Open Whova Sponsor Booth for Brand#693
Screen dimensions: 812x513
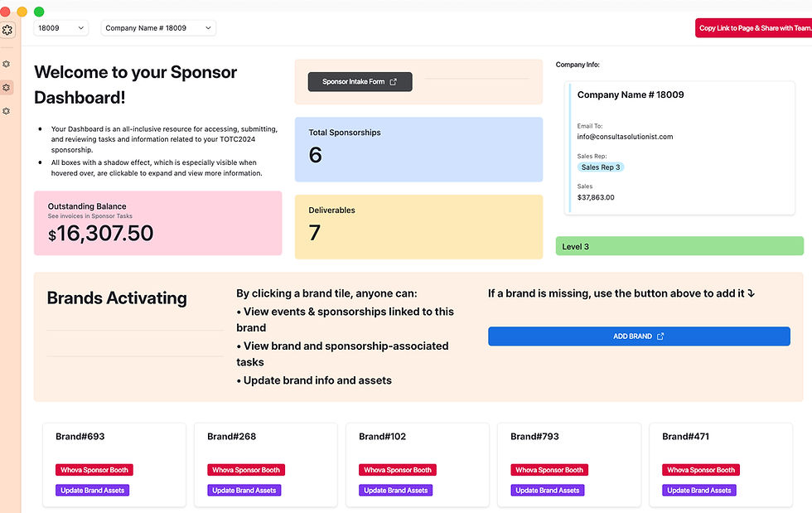(x=94, y=469)
